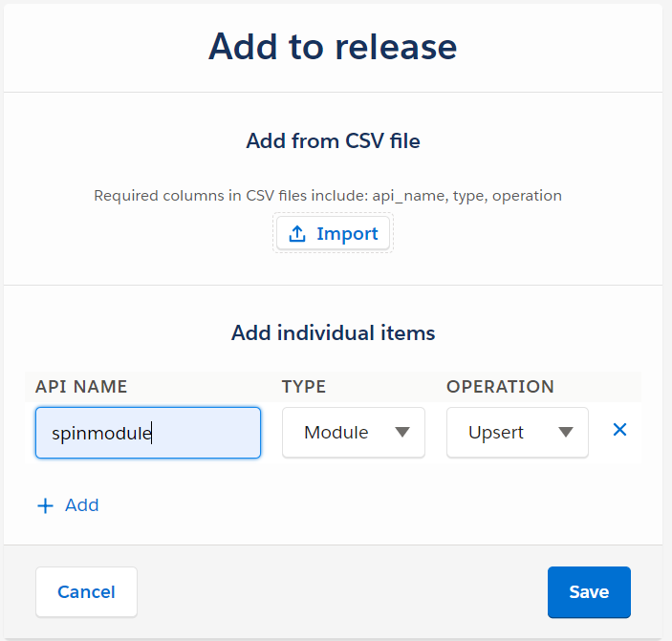Click the Operation dropdown arrow
Screen dimensions: 672x641
pyautogui.click(x=566, y=433)
